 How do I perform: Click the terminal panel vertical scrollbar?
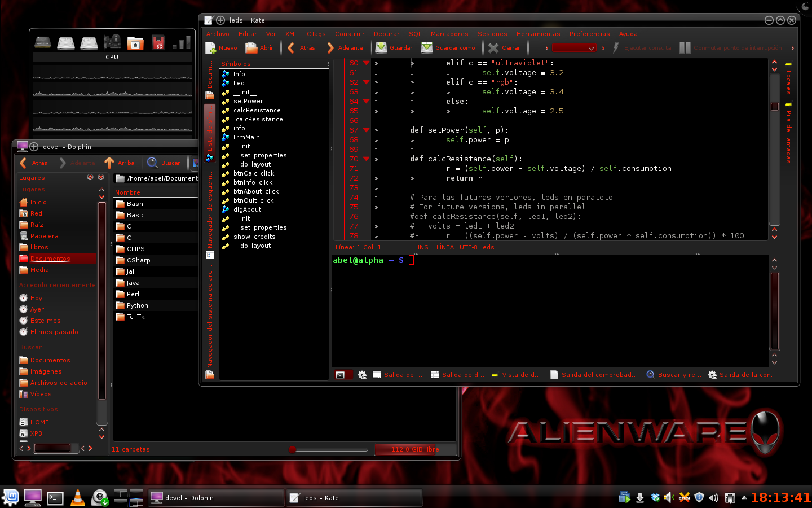point(775,312)
